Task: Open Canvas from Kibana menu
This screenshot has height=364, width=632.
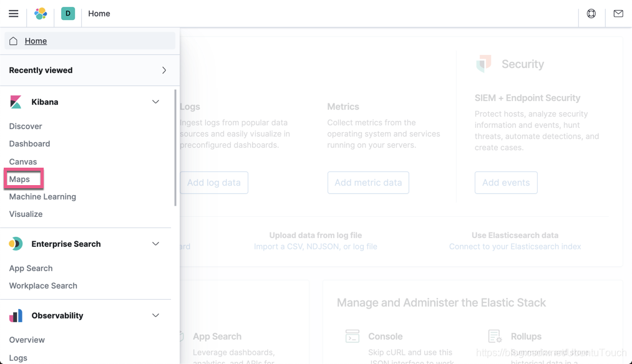Action: tap(23, 161)
